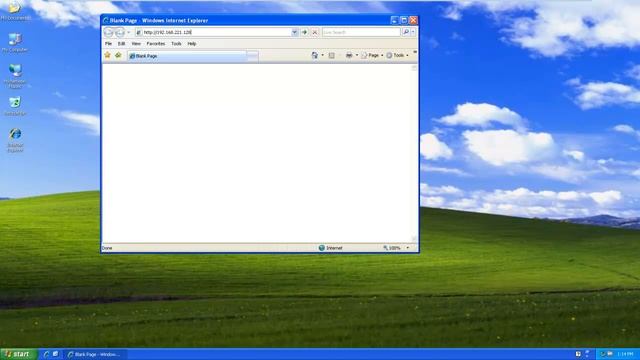This screenshot has width=640, height=360.
Task: Open My Network Places desktop icon
Action: (15, 76)
